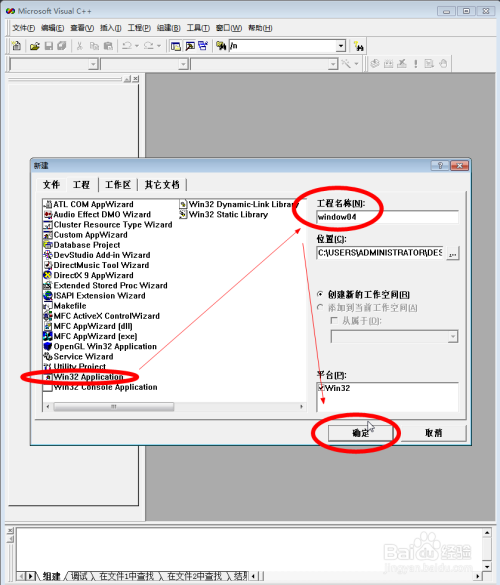Click the Stop Build icon

[x=402, y=64]
